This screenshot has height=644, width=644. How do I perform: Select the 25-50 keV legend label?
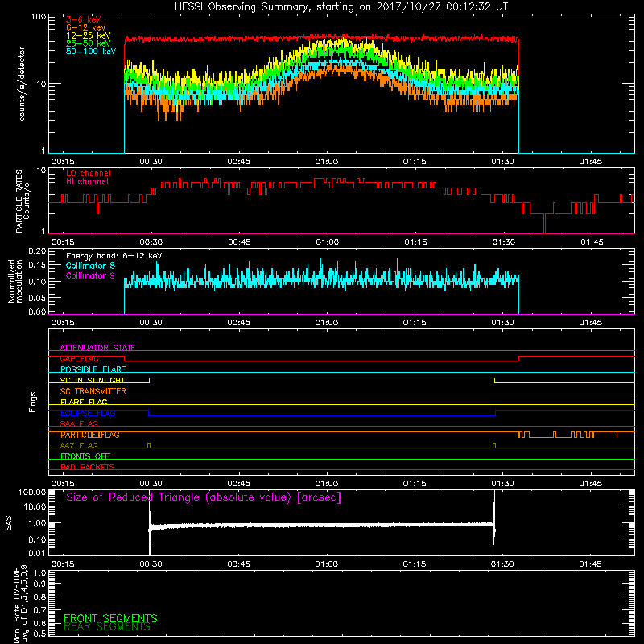pyautogui.click(x=89, y=43)
